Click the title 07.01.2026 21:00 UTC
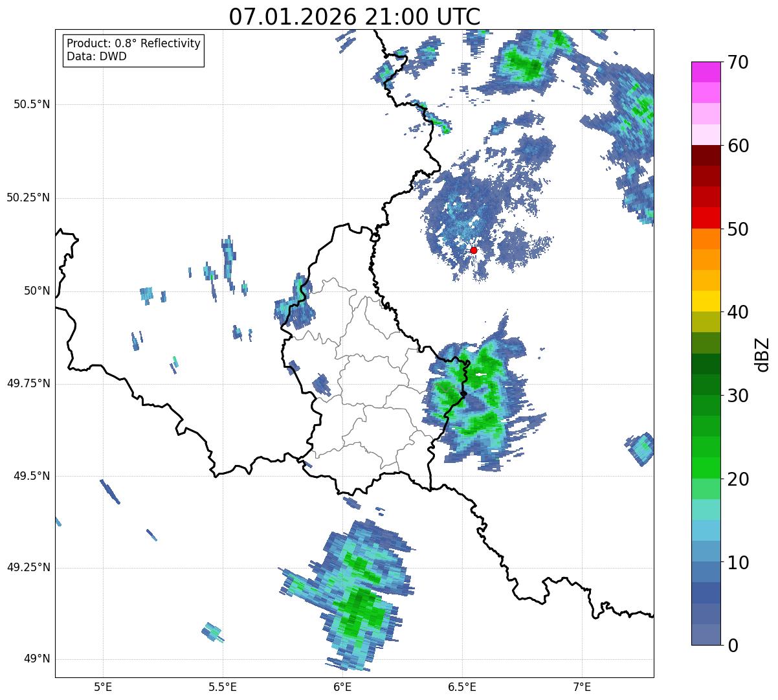778x700 pixels. click(x=355, y=17)
